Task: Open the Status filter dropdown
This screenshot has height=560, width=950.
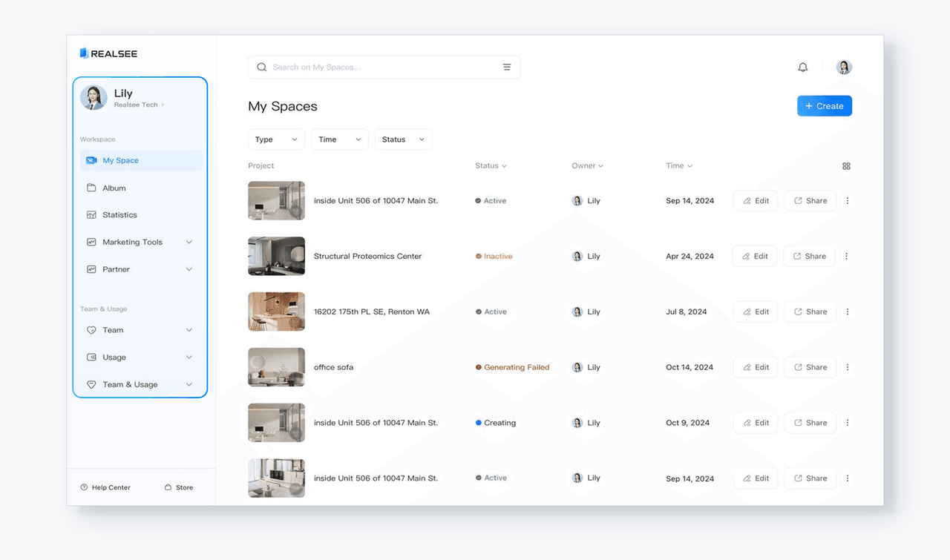Action: click(404, 139)
